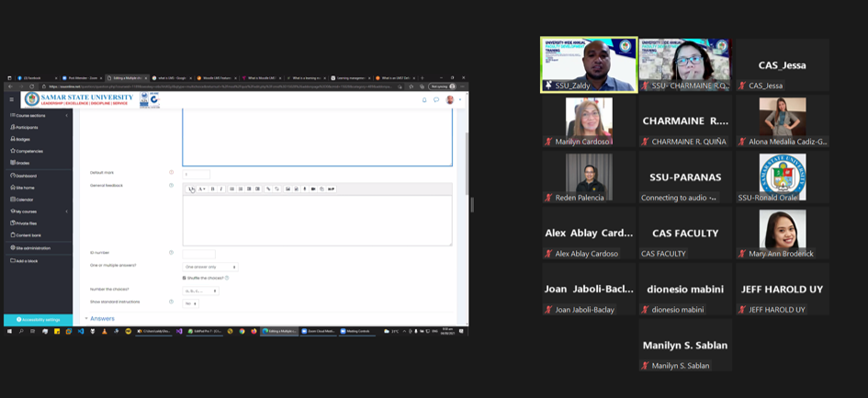Click into the ID number field
868x398 pixels.
pos(198,254)
